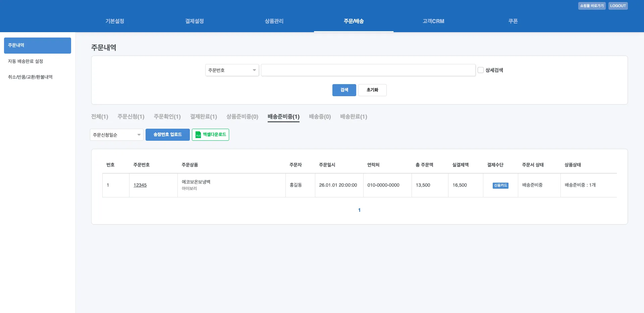
Task: Click the 신용카드 payment badge
Action: 500,185
